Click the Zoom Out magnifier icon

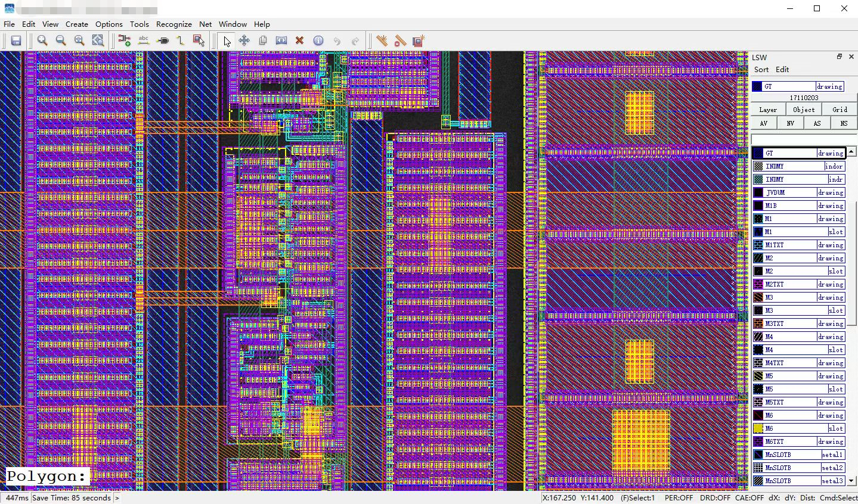click(61, 41)
